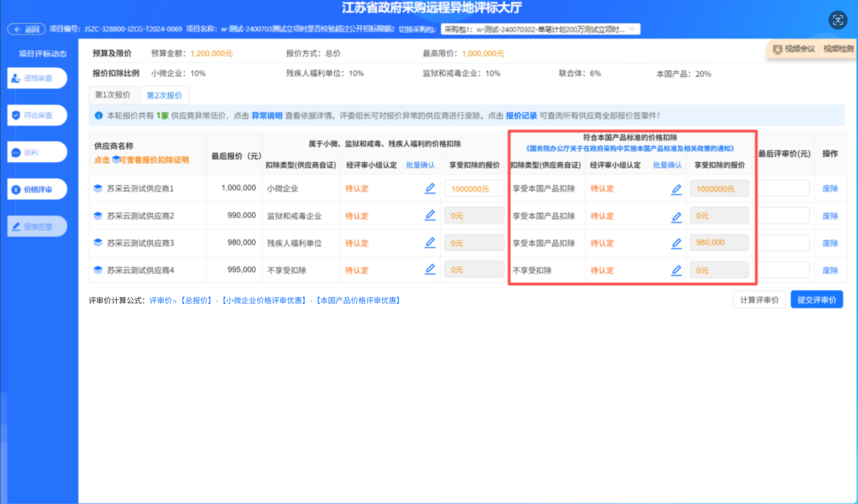858x504 pixels.
Task: Edit domestic product determination for 苏采云测试供应商2
Action: click(x=676, y=216)
